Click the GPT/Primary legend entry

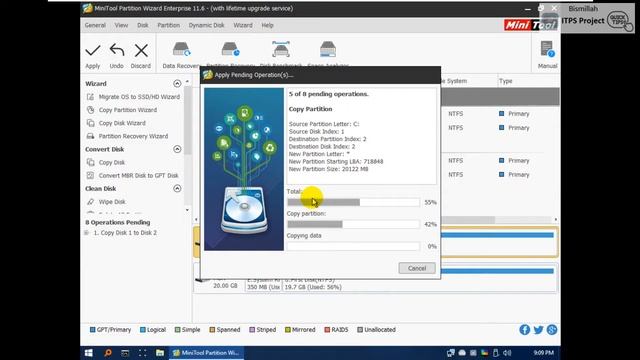110,330
